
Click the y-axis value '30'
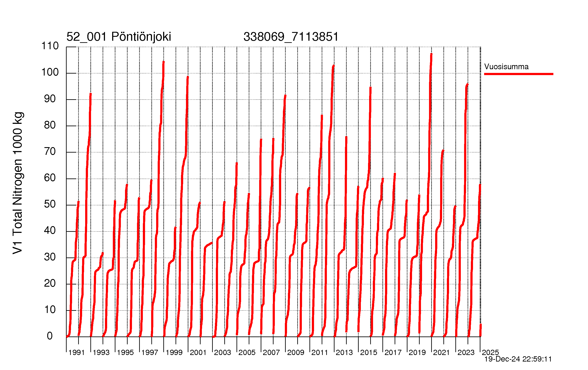point(50,257)
